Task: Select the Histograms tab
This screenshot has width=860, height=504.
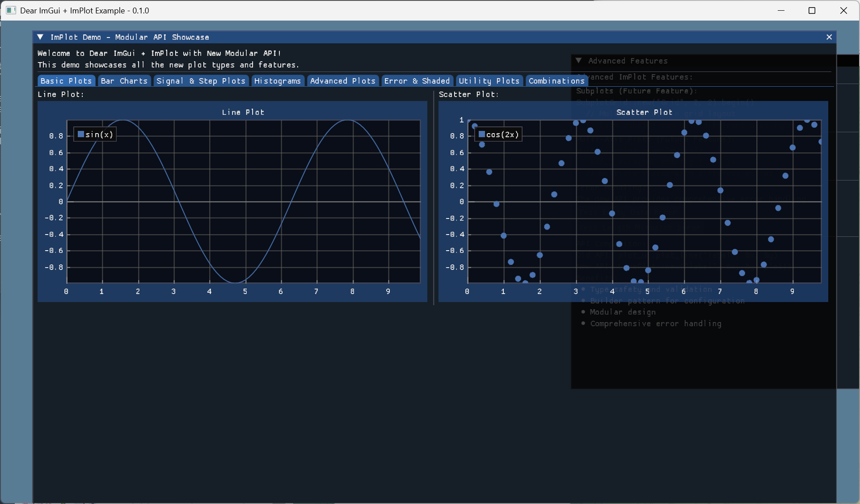Action: [x=278, y=81]
